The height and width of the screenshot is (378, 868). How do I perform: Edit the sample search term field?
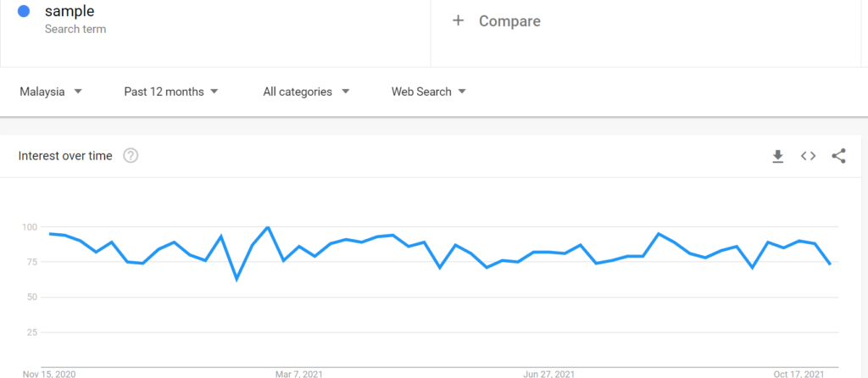(70, 11)
